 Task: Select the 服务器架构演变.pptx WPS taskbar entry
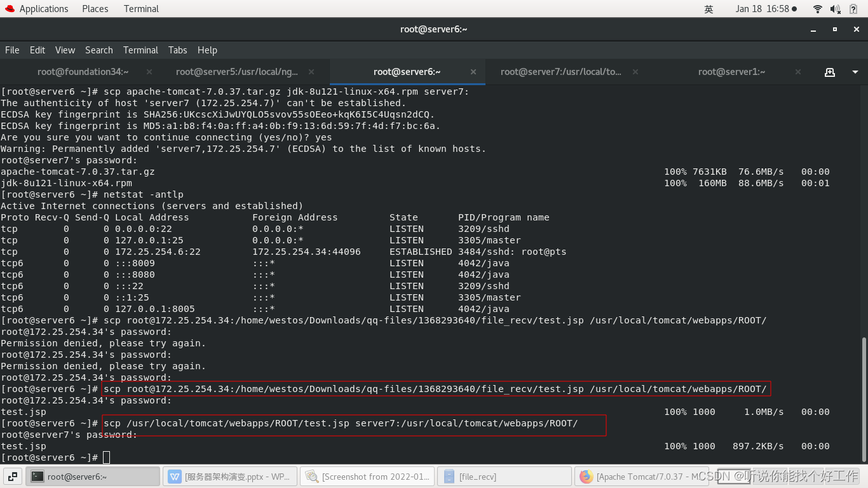pos(230,476)
